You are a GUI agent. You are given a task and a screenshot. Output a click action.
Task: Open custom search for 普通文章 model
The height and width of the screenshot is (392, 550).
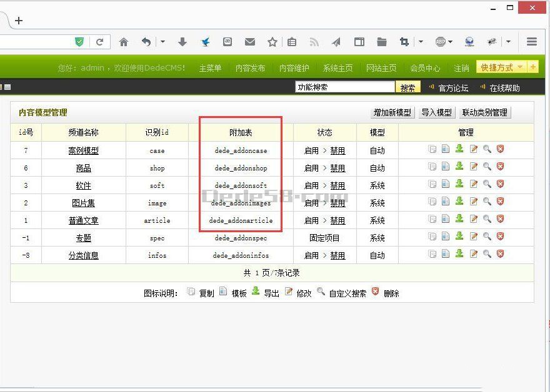(x=486, y=220)
